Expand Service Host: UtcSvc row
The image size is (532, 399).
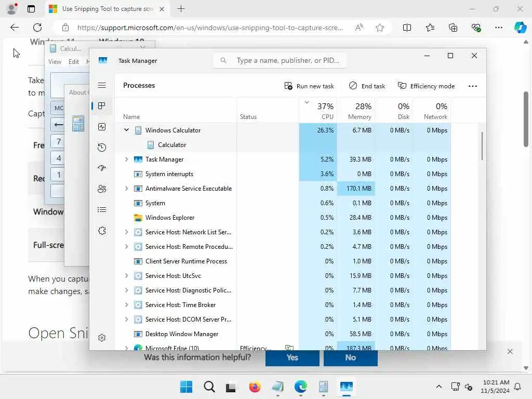tap(127, 276)
